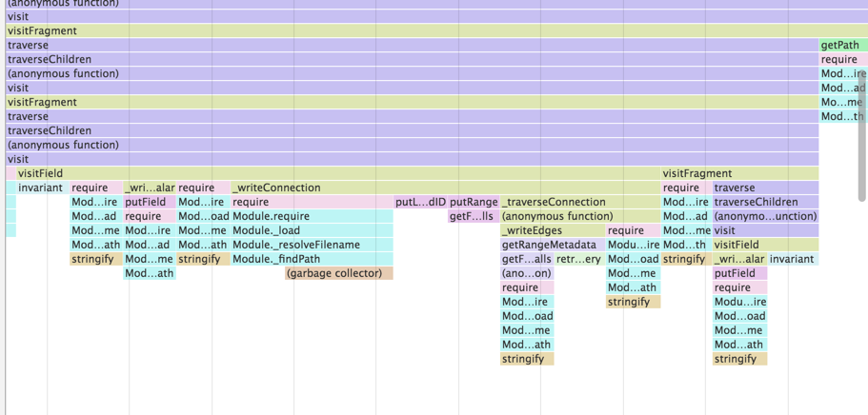Screen dimensions: 868x415
Task: Click the getF…lls block under putRange
Action: click(474, 216)
